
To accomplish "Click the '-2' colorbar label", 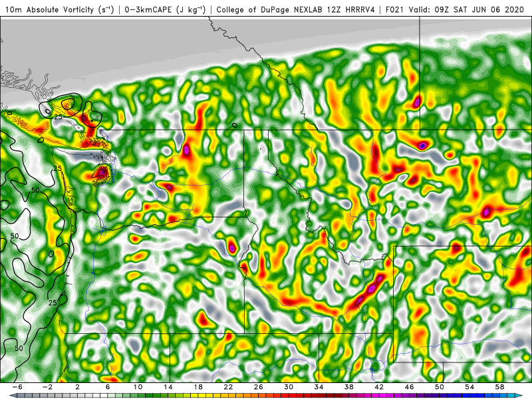I will pos(47,387).
